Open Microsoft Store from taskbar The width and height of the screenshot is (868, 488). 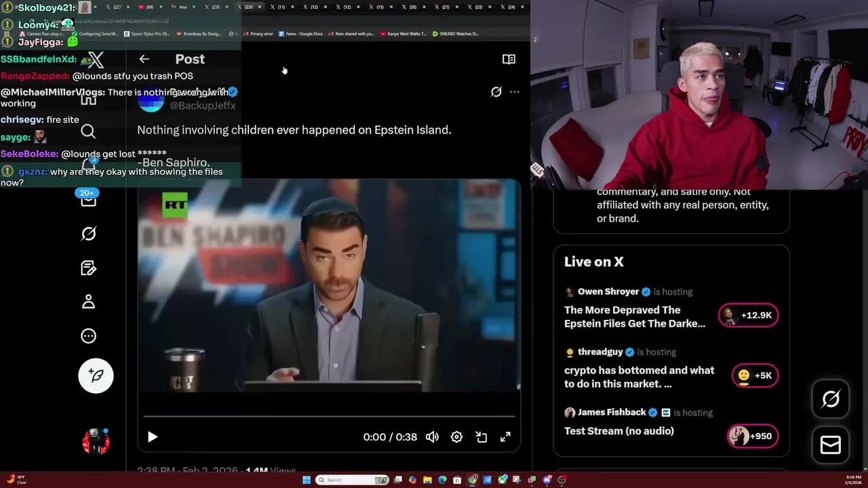pos(457,480)
